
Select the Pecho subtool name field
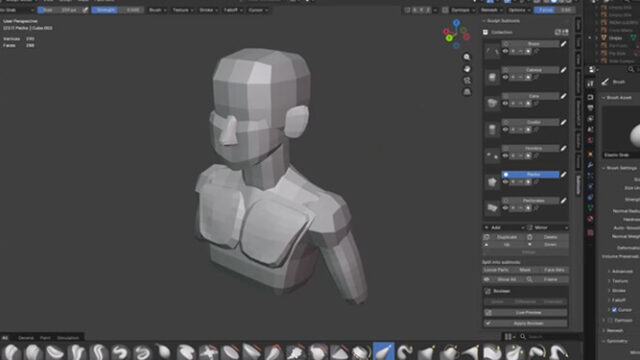coord(530,175)
